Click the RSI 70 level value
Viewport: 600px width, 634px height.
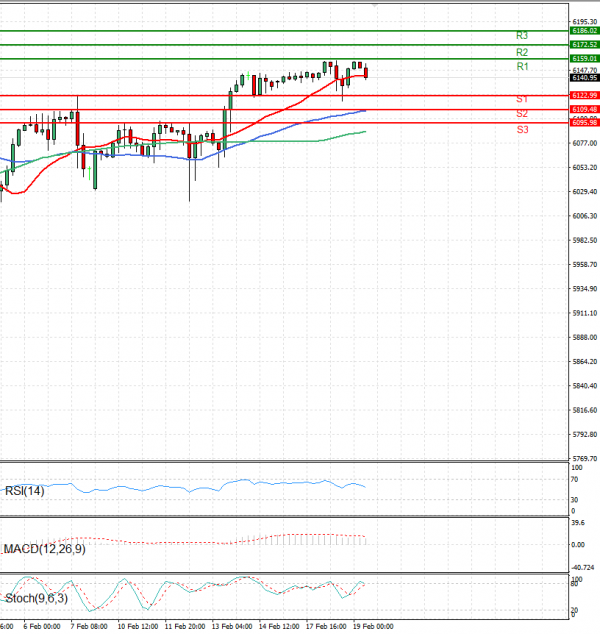(575, 480)
